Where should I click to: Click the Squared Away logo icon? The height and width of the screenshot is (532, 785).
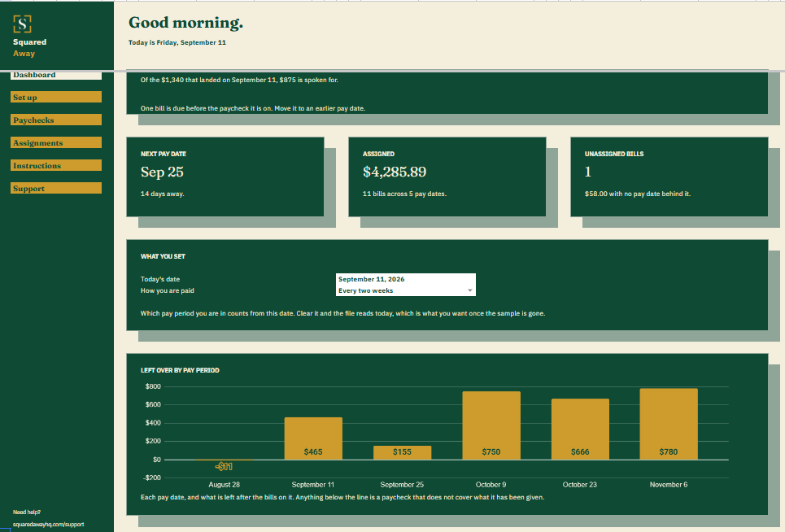coord(22,24)
